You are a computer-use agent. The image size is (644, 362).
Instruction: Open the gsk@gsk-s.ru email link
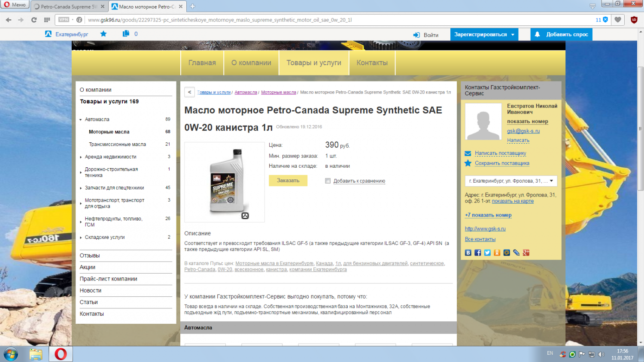[x=523, y=131]
